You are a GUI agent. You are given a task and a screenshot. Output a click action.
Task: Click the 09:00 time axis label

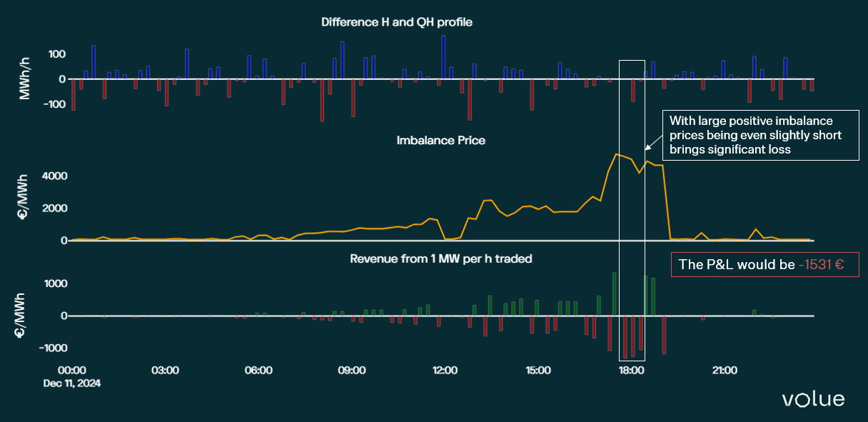tap(352, 371)
